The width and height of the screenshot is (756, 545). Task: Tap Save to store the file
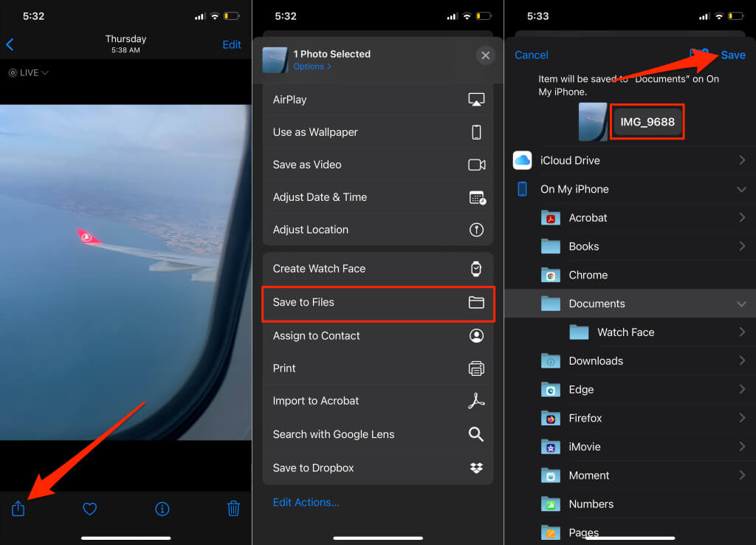point(733,55)
